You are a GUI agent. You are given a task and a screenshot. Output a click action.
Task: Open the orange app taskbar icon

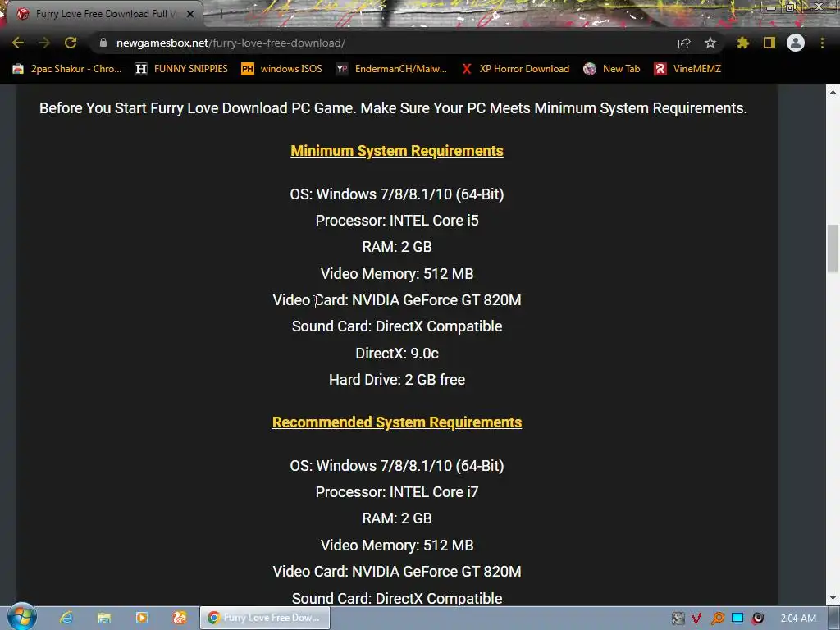[x=180, y=618]
